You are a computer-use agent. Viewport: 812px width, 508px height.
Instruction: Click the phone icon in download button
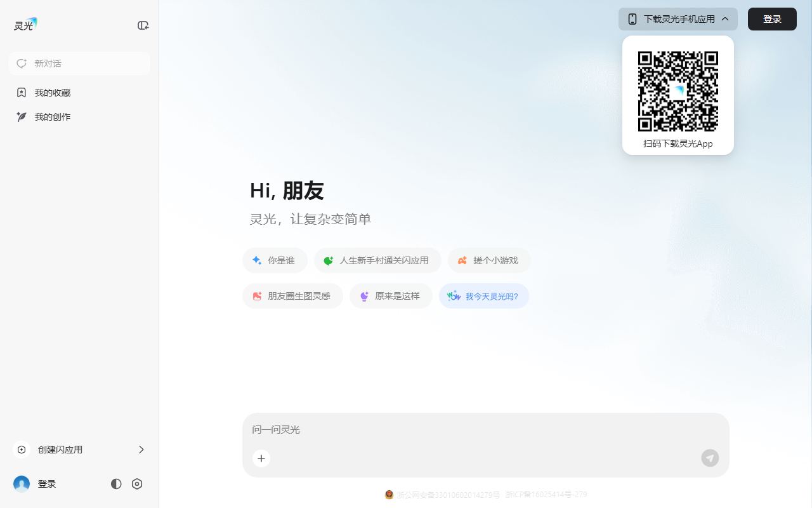[632, 19]
